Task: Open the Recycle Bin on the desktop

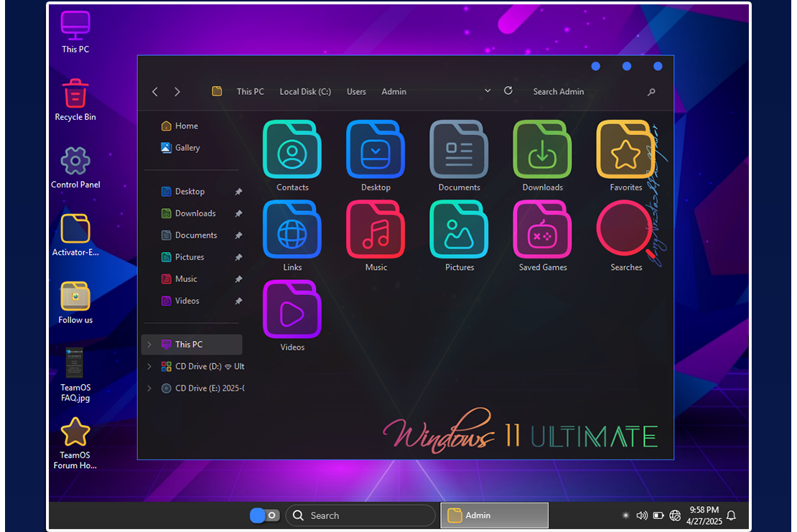Action: click(75, 94)
